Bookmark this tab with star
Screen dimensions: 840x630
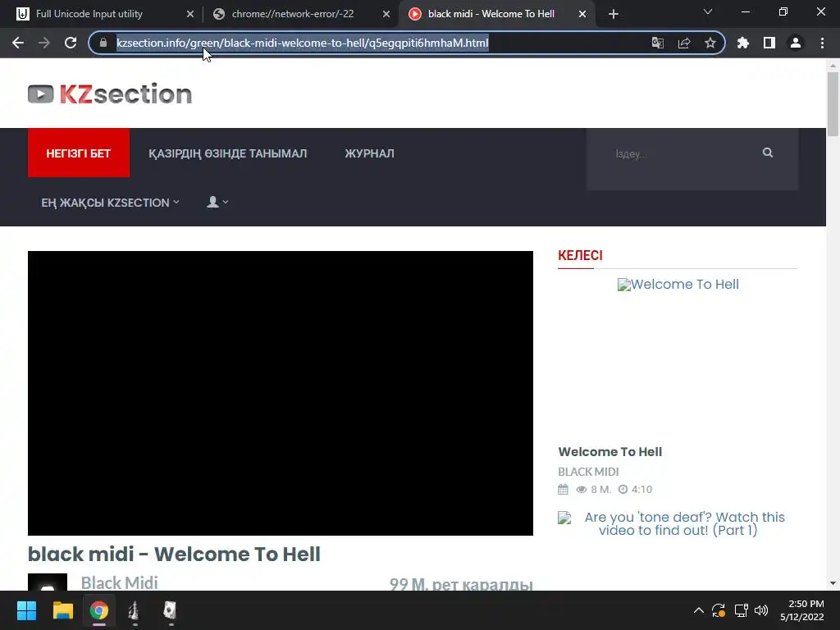(x=710, y=43)
